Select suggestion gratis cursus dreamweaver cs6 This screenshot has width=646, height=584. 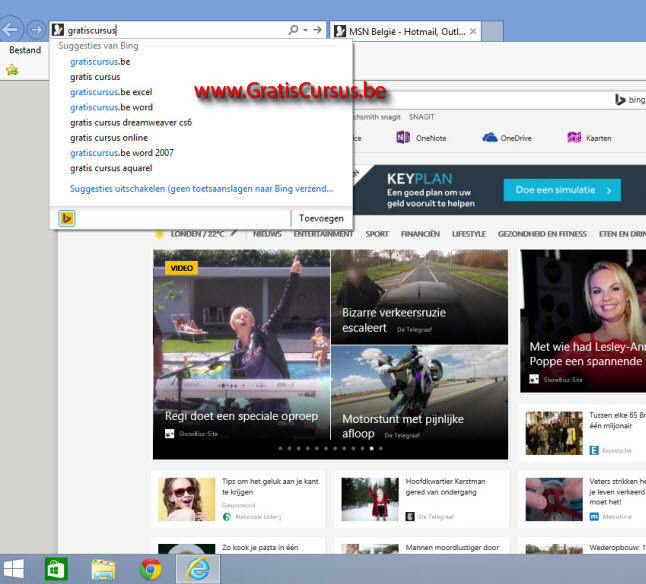coord(131,123)
